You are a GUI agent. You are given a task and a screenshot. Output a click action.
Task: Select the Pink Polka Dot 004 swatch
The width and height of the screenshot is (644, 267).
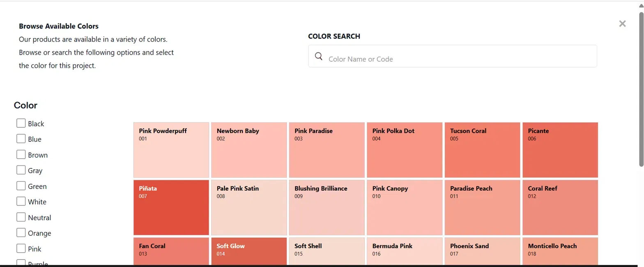click(x=405, y=150)
